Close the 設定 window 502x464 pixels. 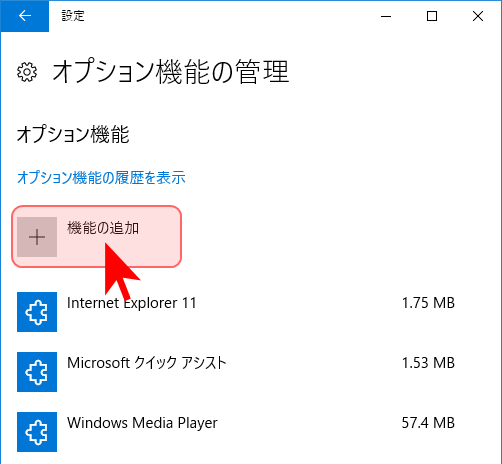[x=478, y=16]
